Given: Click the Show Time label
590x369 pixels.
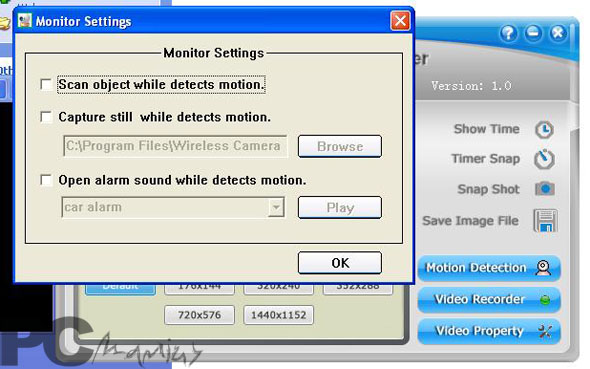Looking at the screenshot, I should tap(487, 129).
